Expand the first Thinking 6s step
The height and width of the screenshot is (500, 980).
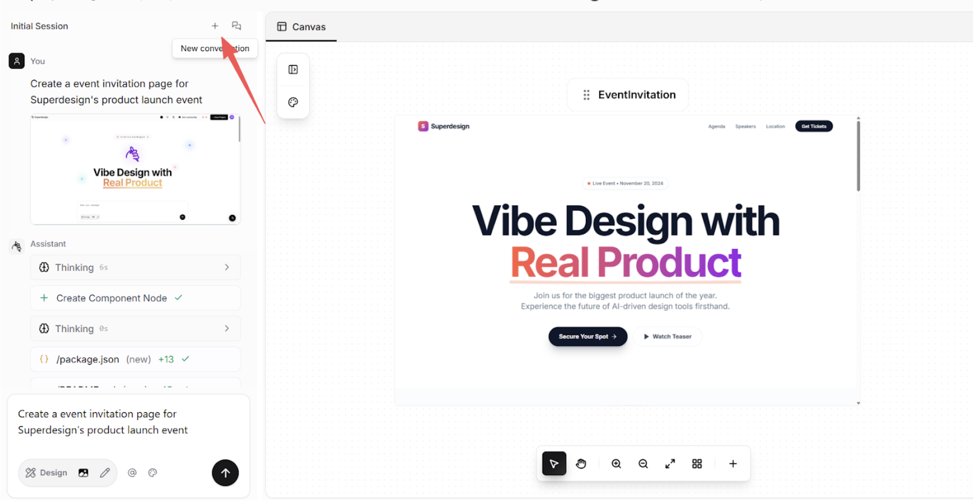(x=135, y=267)
